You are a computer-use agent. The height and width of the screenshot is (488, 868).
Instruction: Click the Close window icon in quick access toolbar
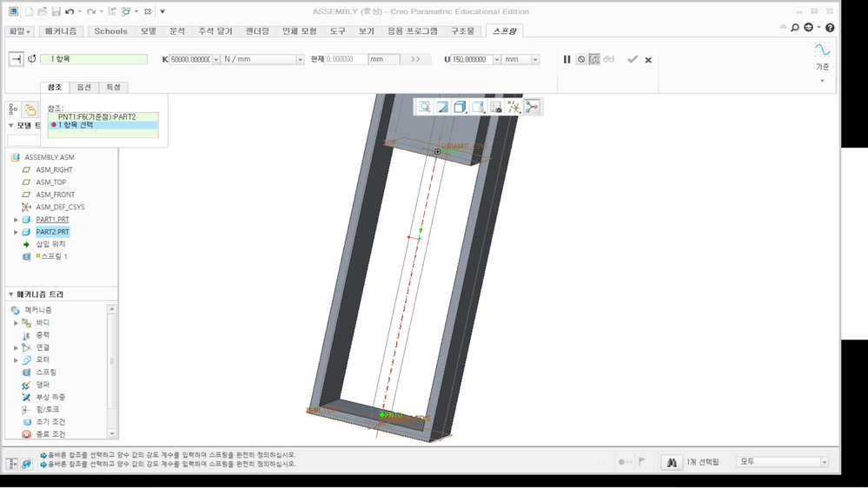[148, 11]
